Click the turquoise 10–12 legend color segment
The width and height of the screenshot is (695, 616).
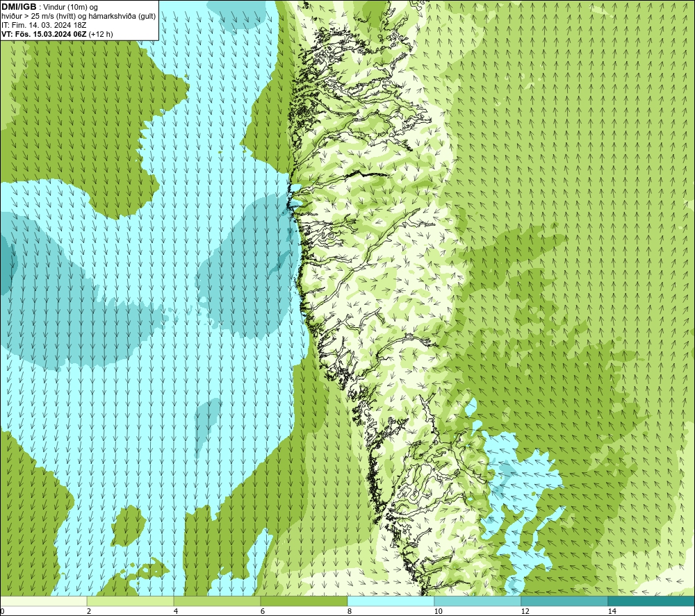coord(478,601)
